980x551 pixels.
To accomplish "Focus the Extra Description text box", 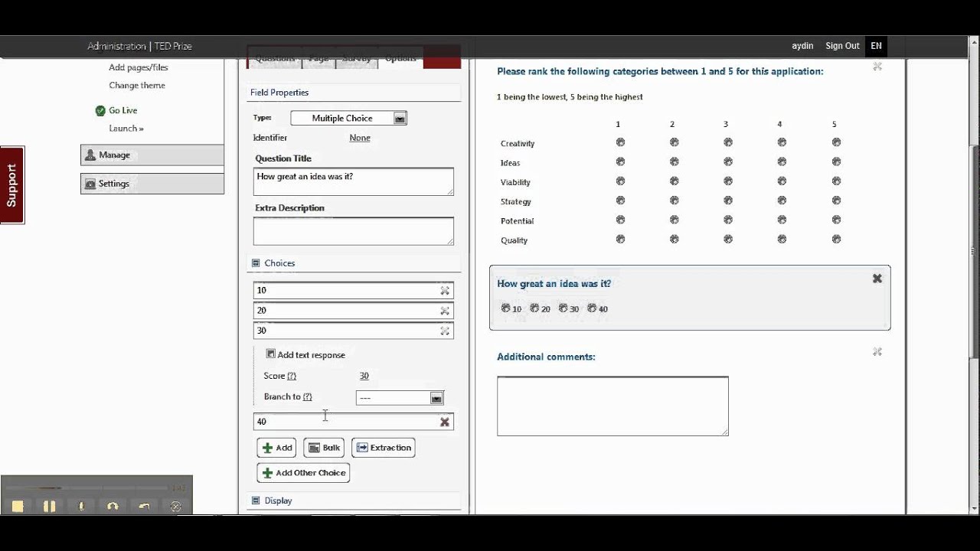I will 353,231.
